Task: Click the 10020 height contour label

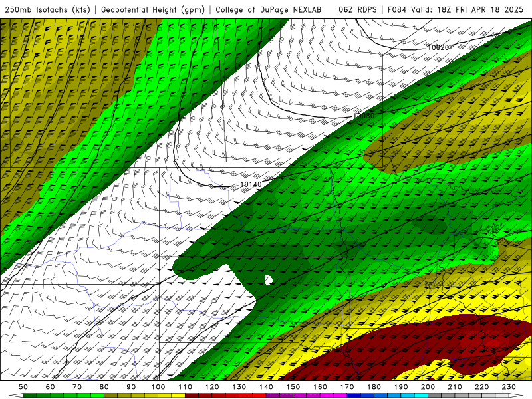Action: tap(438, 47)
